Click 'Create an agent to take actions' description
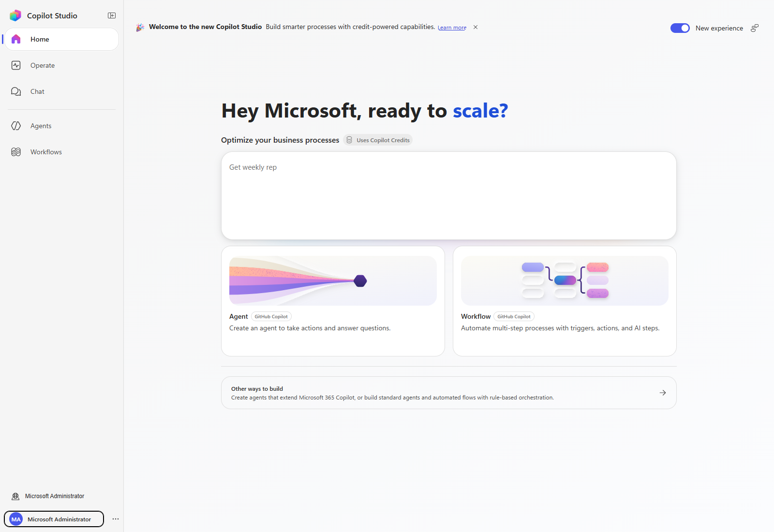The width and height of the screenshot is (774, 532). 310,328
